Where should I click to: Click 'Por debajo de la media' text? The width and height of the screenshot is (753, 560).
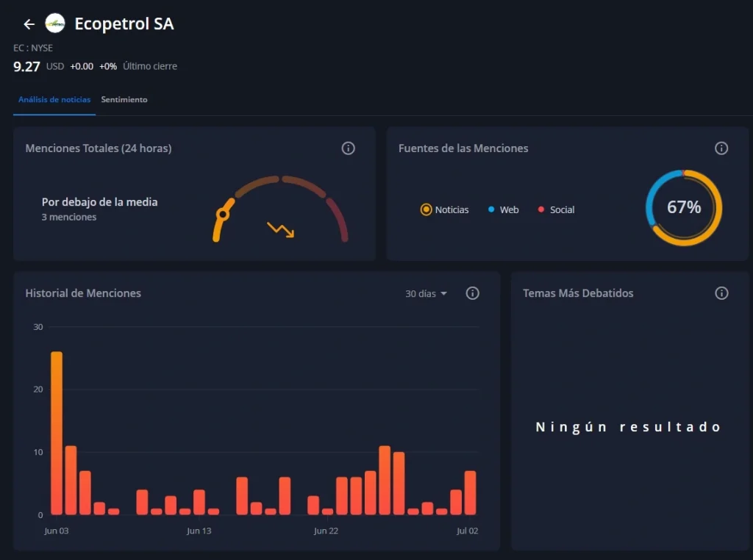click(99, 202)
